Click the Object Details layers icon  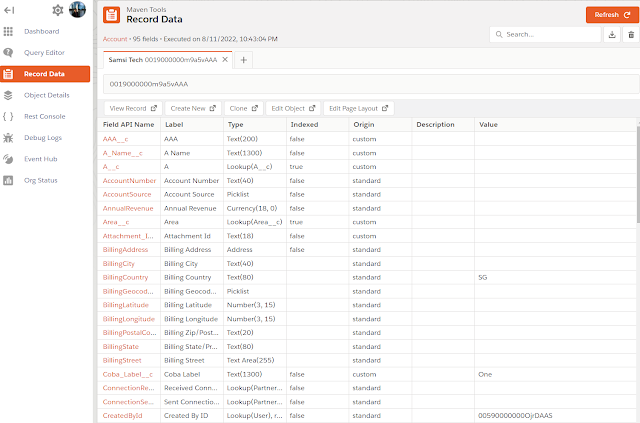(8, 95)
